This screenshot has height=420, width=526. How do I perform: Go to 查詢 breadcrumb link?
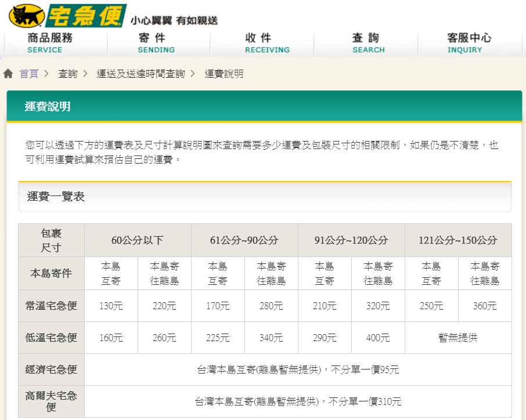[x=68, y=74]
